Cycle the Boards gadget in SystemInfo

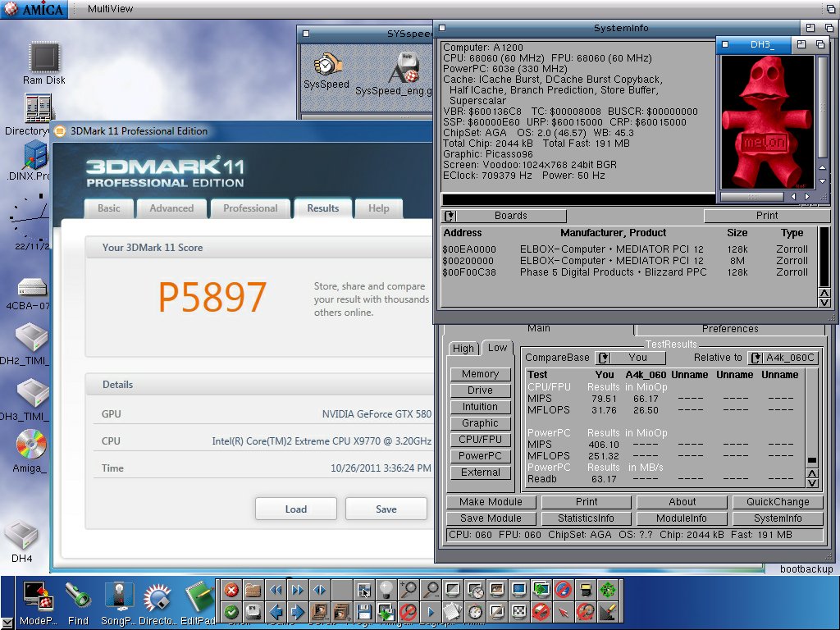coord(504,216)
